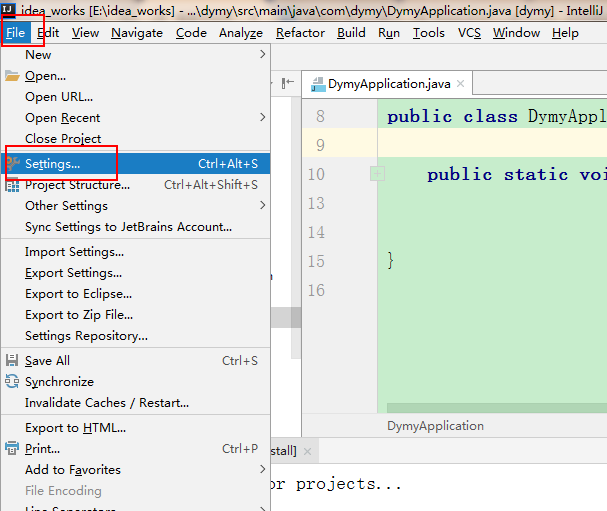The width and height of the screenshot is (607, 511).
Task: Click the printer icon beside Print...
Action: coord(12,448)
